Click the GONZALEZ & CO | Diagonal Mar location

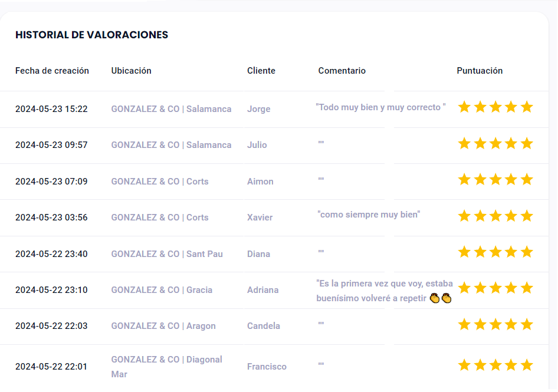(x=166, y=366)
